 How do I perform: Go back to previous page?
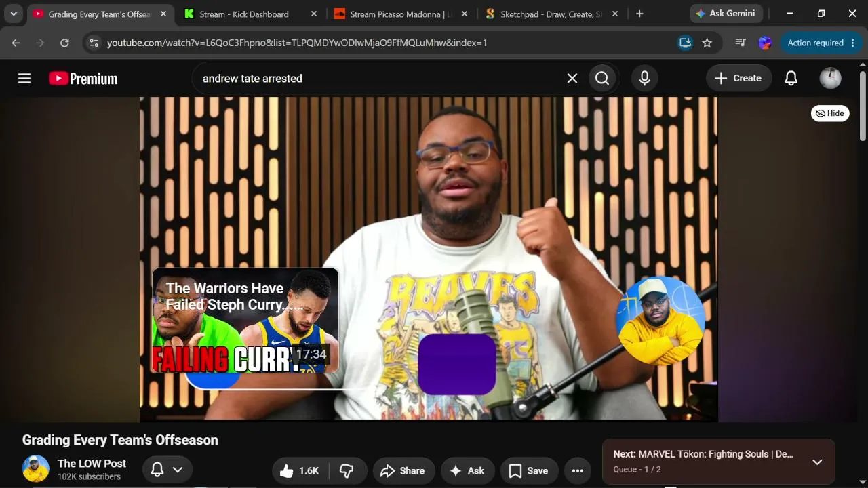click(x=16, y=43)
